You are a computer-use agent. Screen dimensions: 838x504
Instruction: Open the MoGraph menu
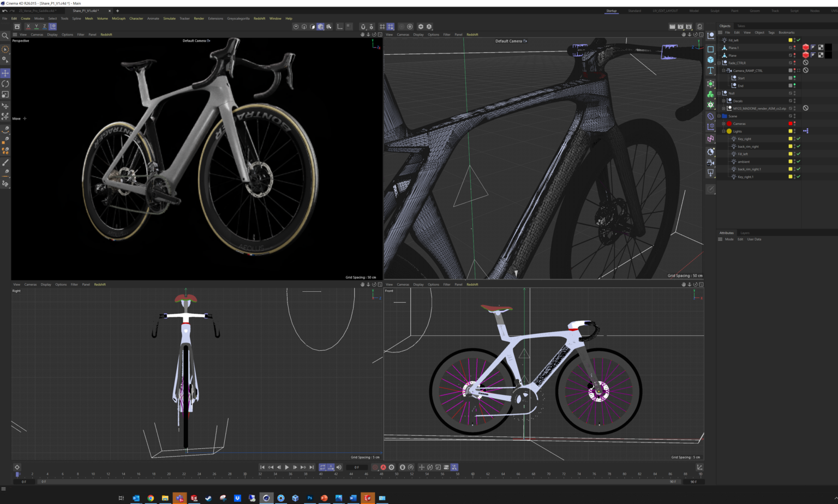coord(118,18)
